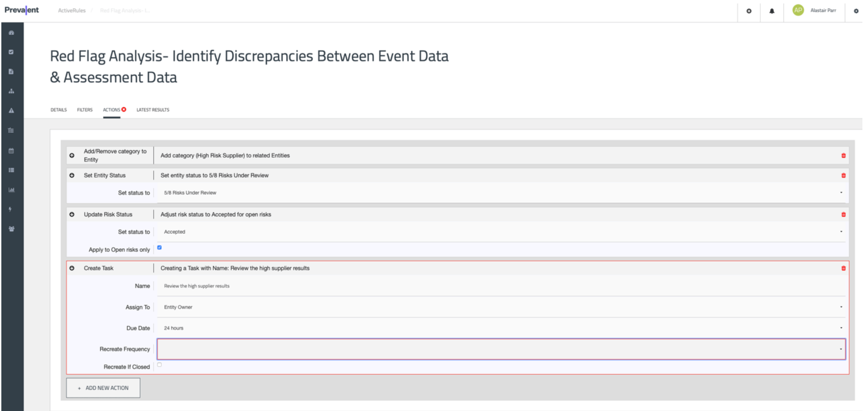Viewport: 868px width, 411px height.
Task: Open the Assign To Entity Owner dropdown
Action: 501,307
